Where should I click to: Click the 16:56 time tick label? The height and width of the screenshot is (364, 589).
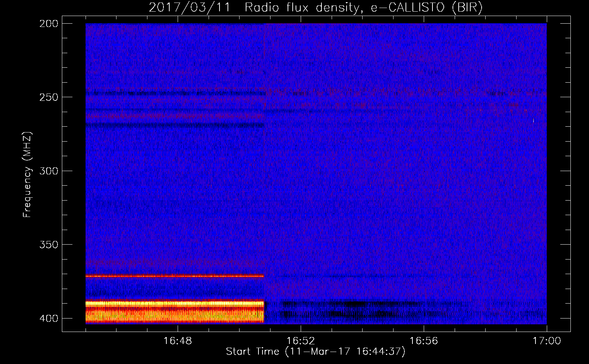[x=424, y=341]
